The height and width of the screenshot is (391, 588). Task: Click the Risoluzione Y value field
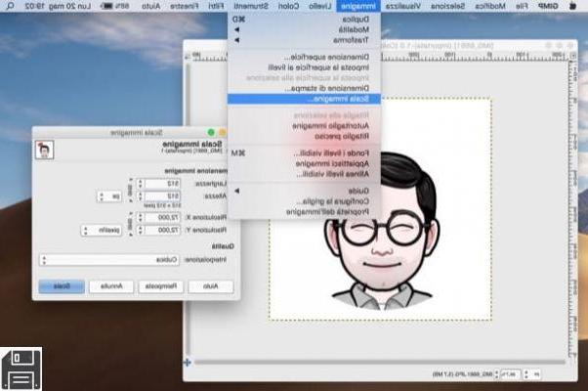[162, 230]
